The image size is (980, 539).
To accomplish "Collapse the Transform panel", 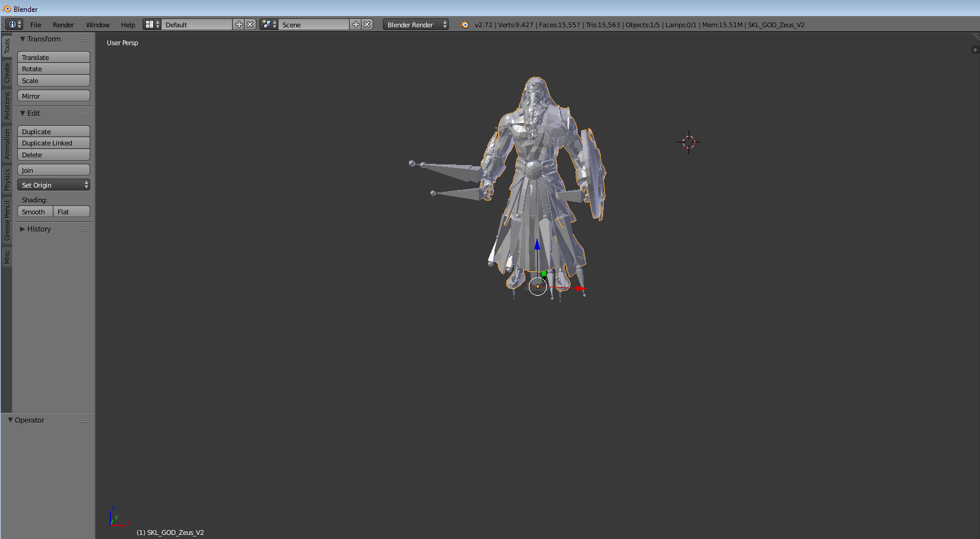I will [x=23, y=39].
